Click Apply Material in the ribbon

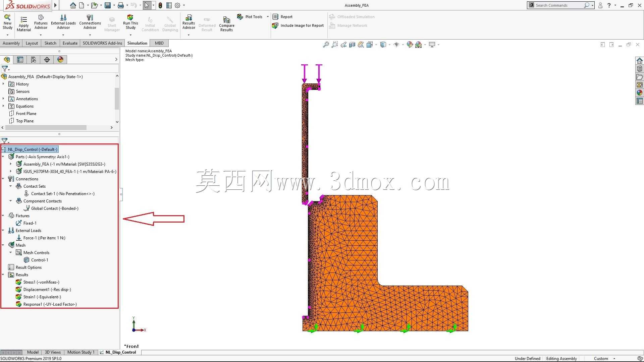point(23,24)
